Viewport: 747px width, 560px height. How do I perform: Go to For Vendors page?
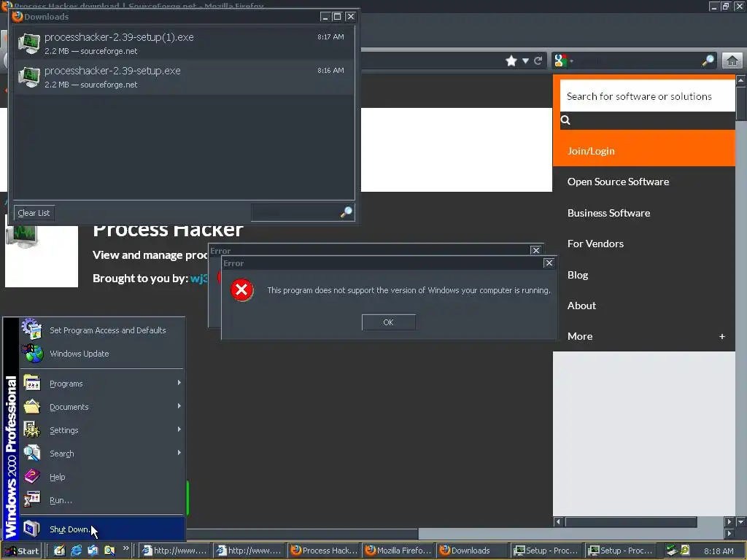[595, 244]
